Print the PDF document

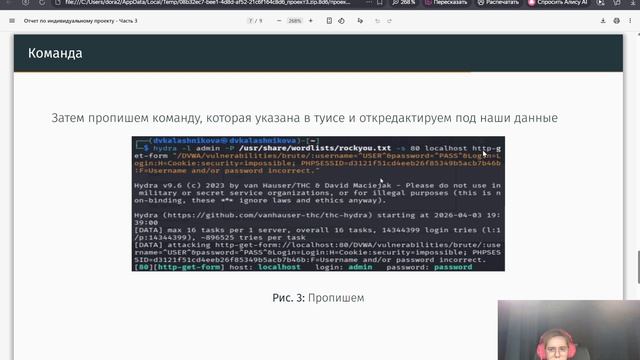click(616, 21)
